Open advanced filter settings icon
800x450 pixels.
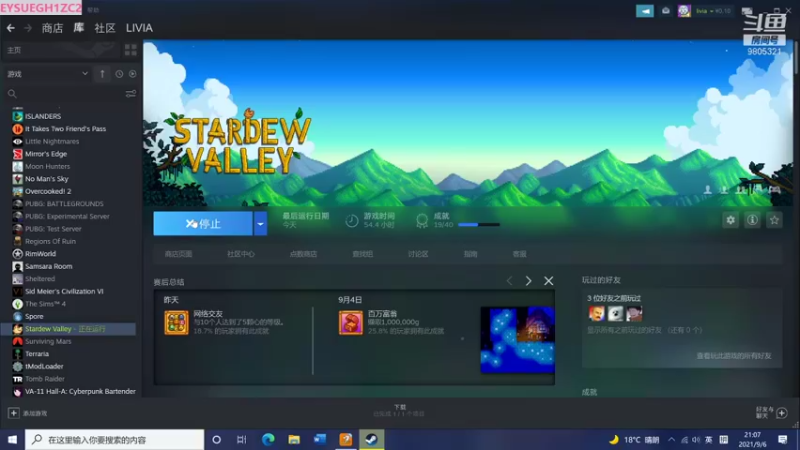click(131, 94)
